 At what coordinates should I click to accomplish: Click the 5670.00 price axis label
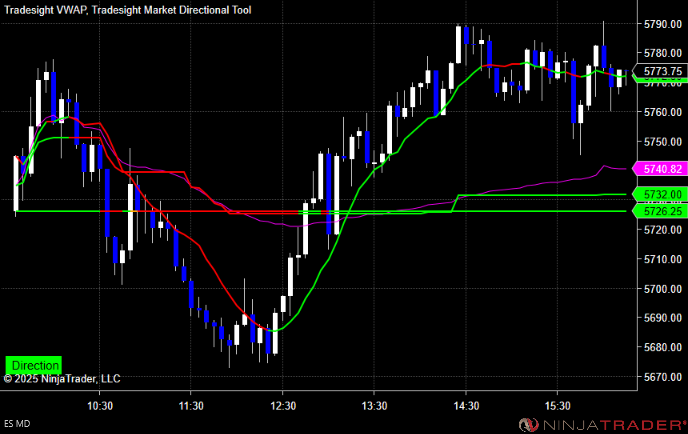coord(663,377)
